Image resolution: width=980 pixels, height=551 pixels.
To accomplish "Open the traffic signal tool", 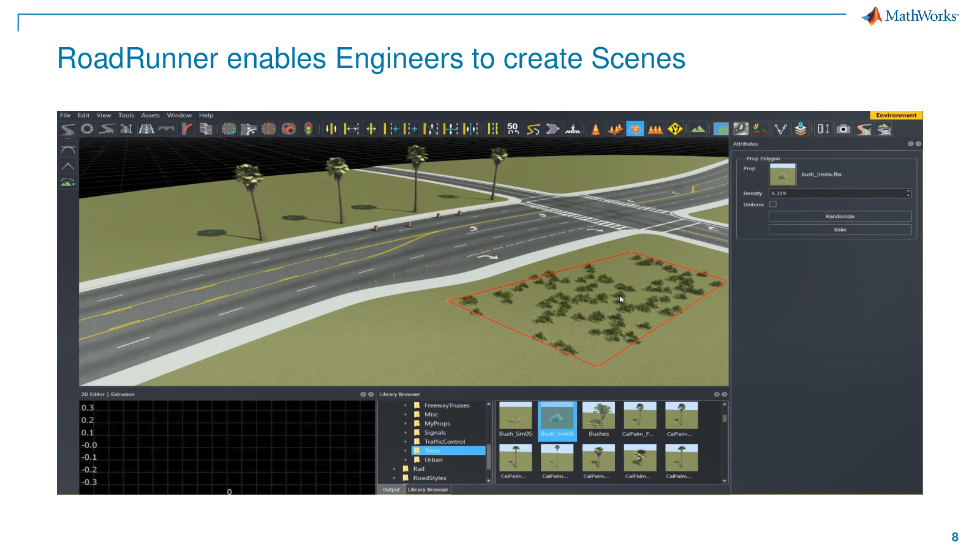I will (x=309, y=129).
